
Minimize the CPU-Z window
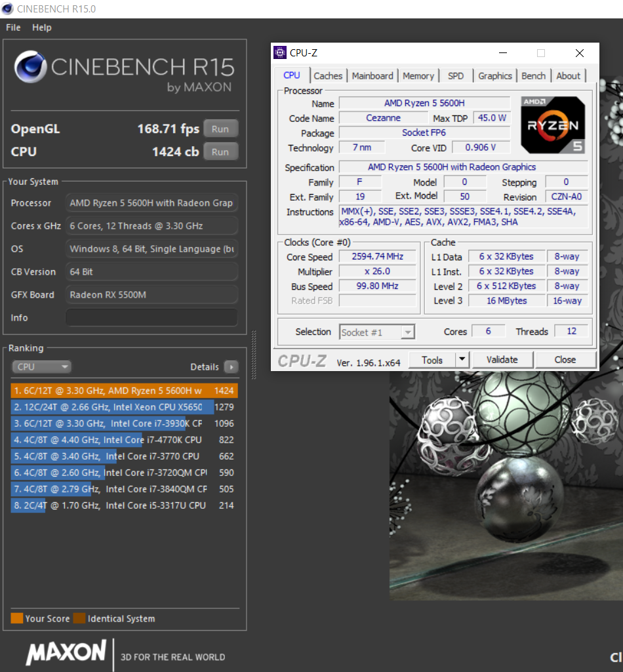click(x=503, y=52)
